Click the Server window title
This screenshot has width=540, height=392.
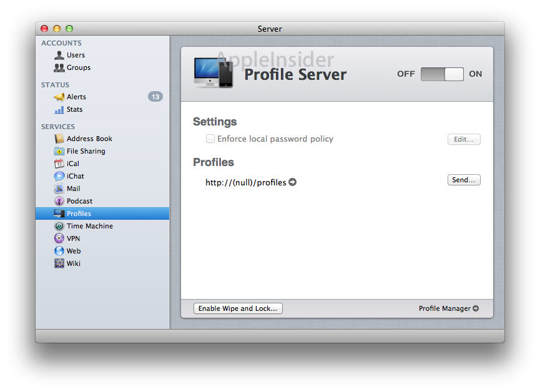coord(270,29)
